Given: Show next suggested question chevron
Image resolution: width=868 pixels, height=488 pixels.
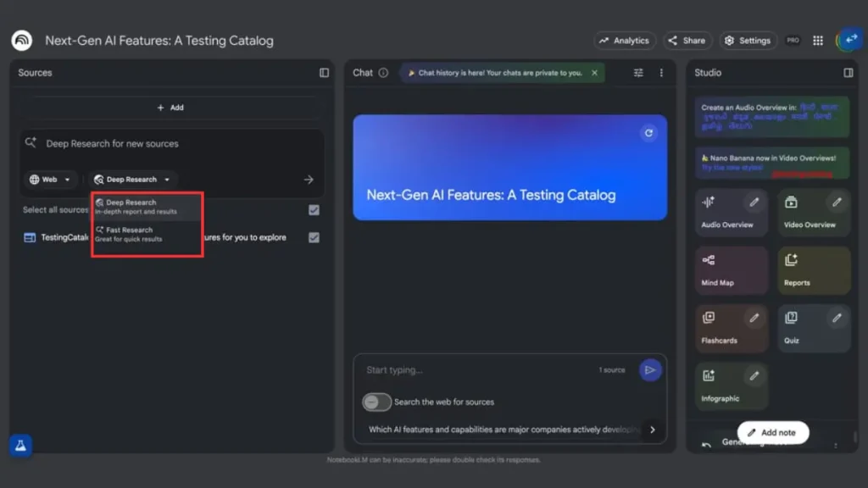Looking at the screenshot, I should (x=652, y=430).
